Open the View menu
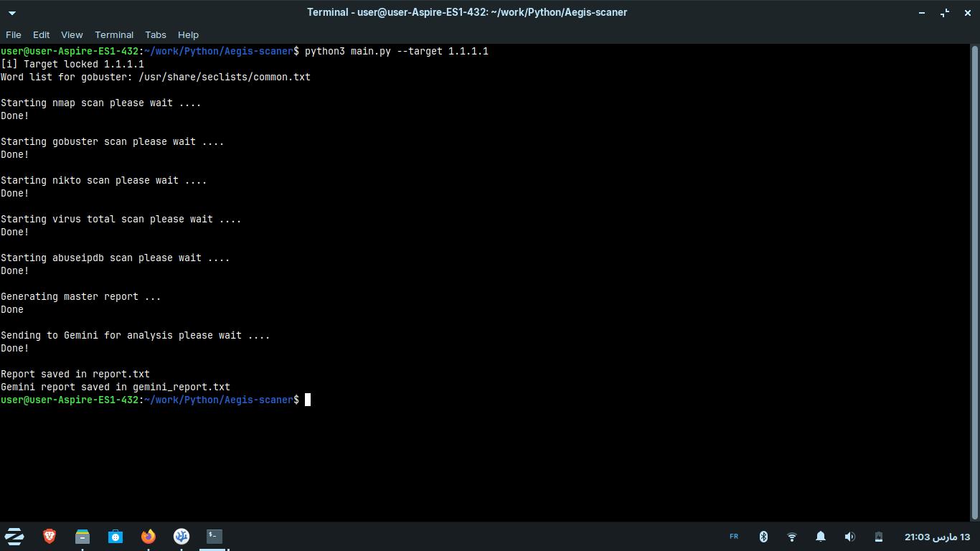The image size is (980, 551). click(x=72, y=34)
